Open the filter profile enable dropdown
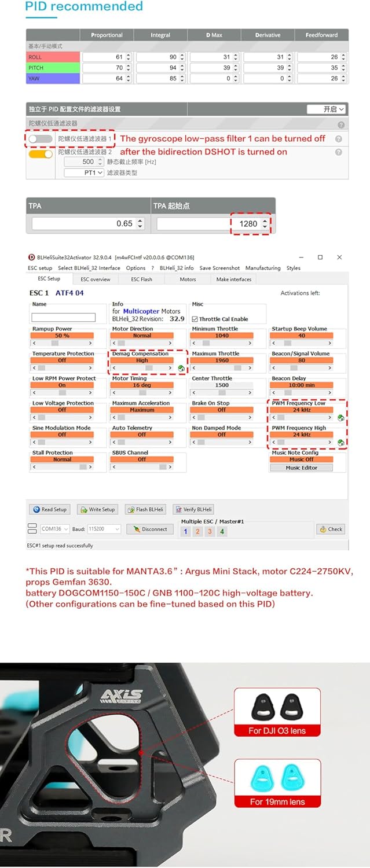The width and height of the screenshot is (370, 868). coord(327,109)
